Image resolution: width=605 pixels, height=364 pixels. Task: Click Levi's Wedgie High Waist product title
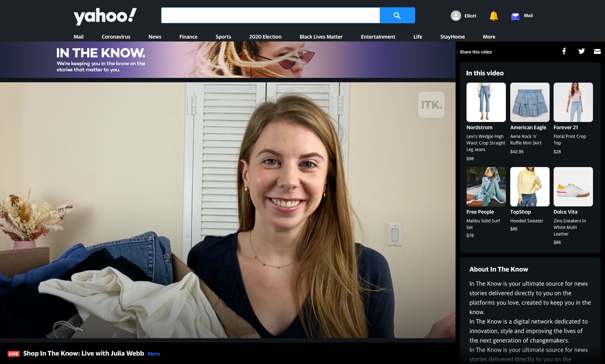pos(486,143)
